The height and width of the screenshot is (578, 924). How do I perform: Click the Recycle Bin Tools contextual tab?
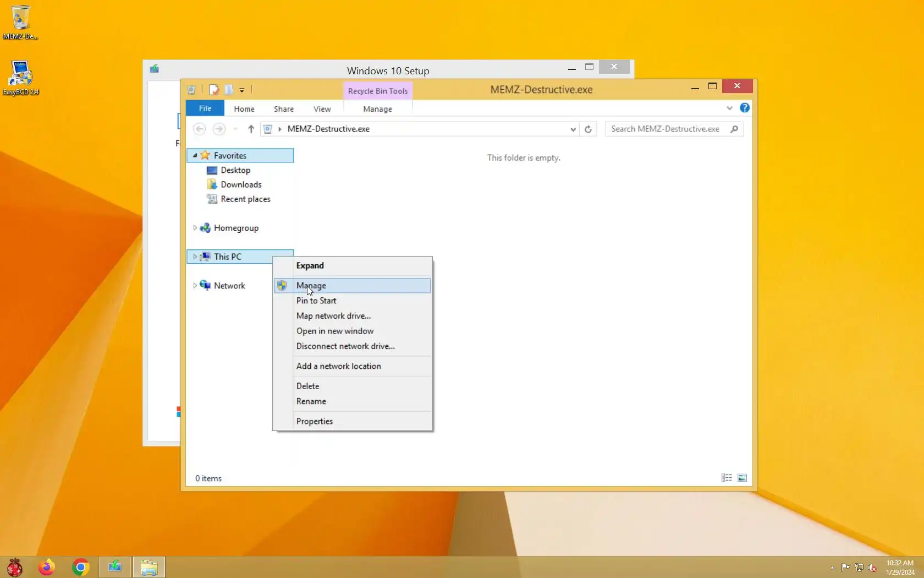click(378, 91)
